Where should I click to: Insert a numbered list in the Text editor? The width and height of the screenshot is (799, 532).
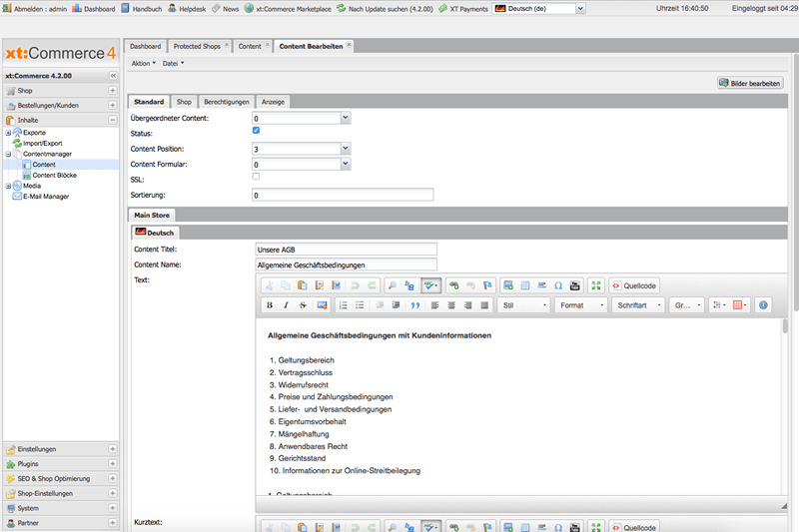tap(343, 305)
